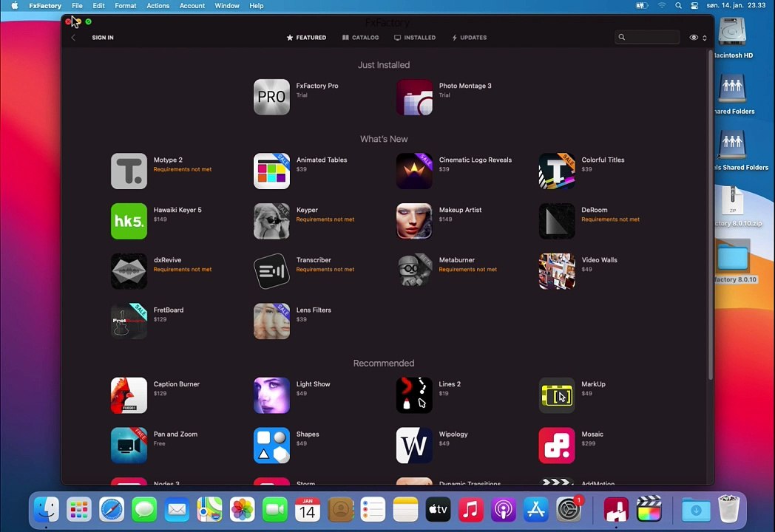Screen dimensions: 775x532
Task: Select the Lens Filters icon
Action: [271, 321]
